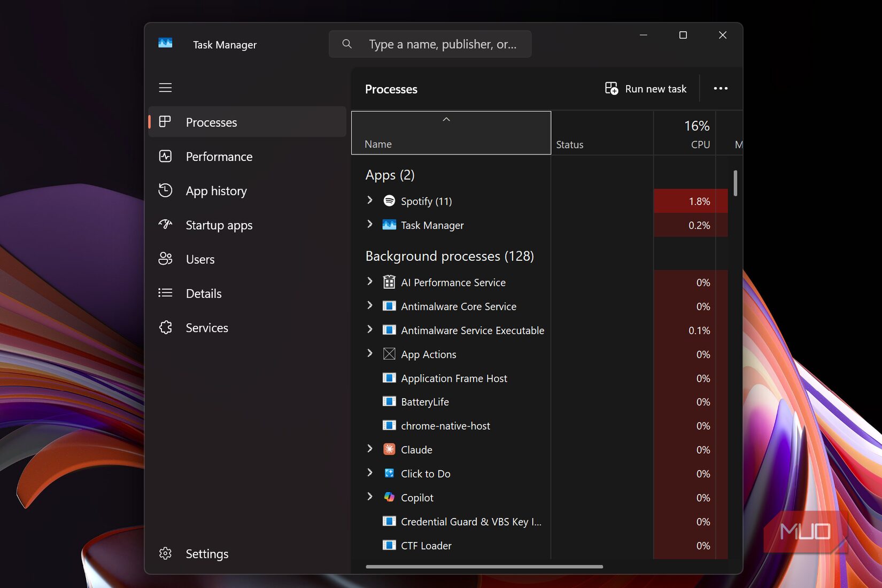Select the Antimalware Service Executable name
Image resolution: width=882 pixels, height=588 pixels.
[x=473, y=330]
